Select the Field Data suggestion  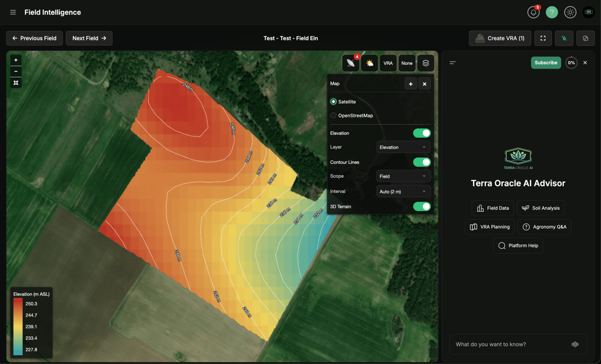tap(493, 208)
